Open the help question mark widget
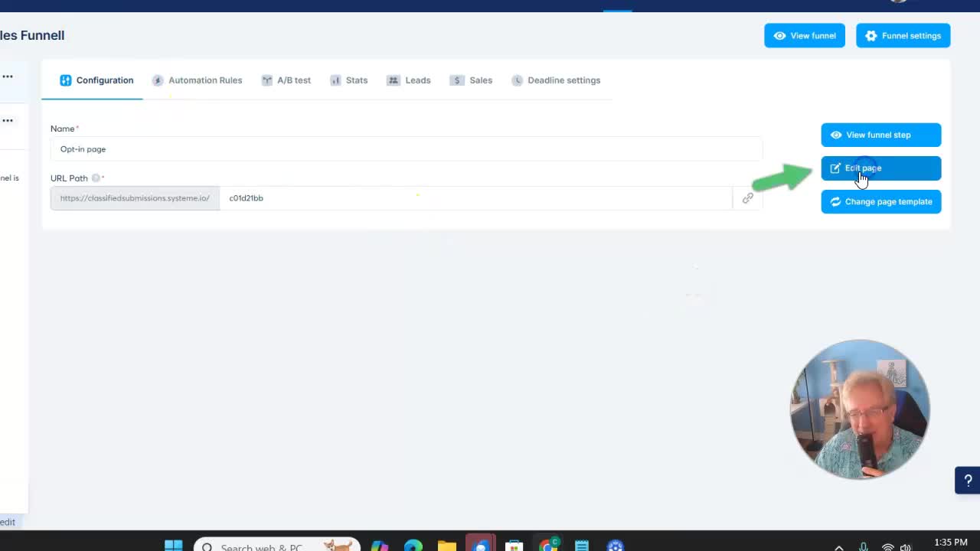This screenshot has width=980, height=551. [967, 481]
